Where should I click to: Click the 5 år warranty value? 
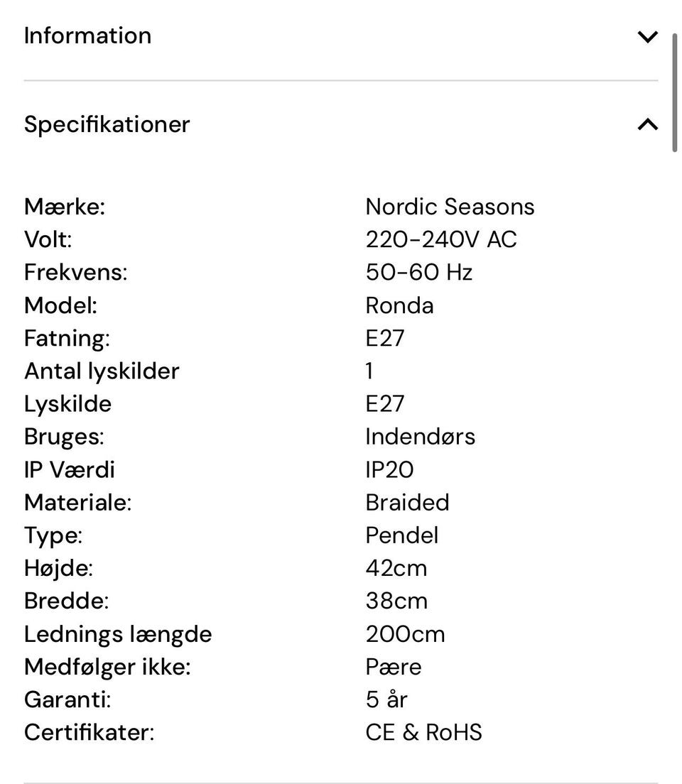coord(386,699)
